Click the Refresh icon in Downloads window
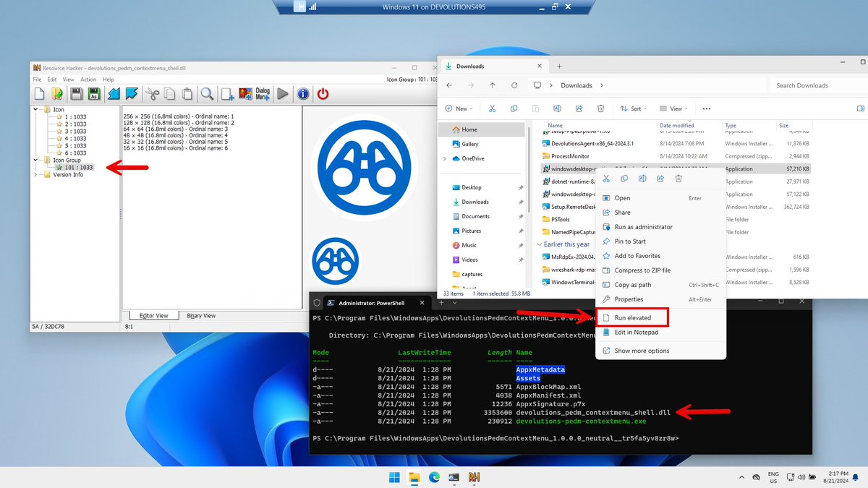This screenshot has width=868, height=488. 514,85
